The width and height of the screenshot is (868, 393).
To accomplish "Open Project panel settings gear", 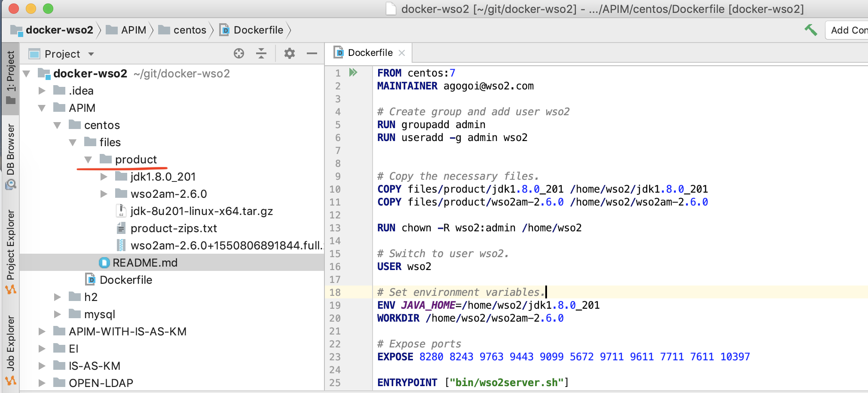I will (x=290, y=53).
